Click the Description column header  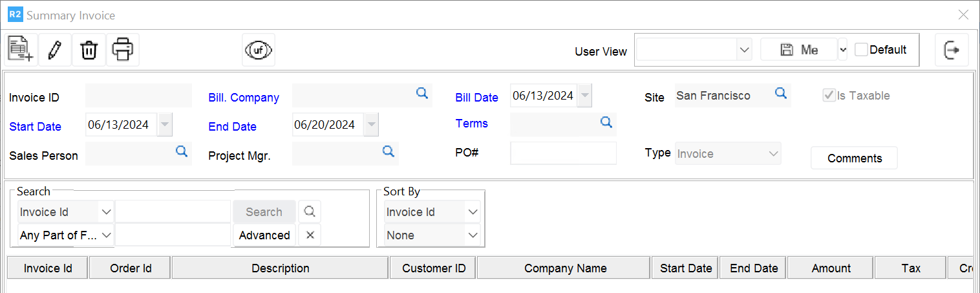pos(281,268)
